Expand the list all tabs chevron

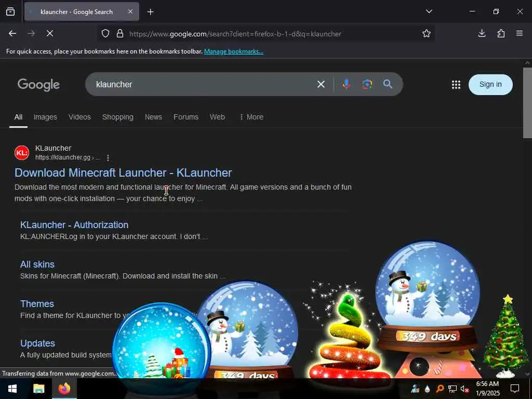429,11
